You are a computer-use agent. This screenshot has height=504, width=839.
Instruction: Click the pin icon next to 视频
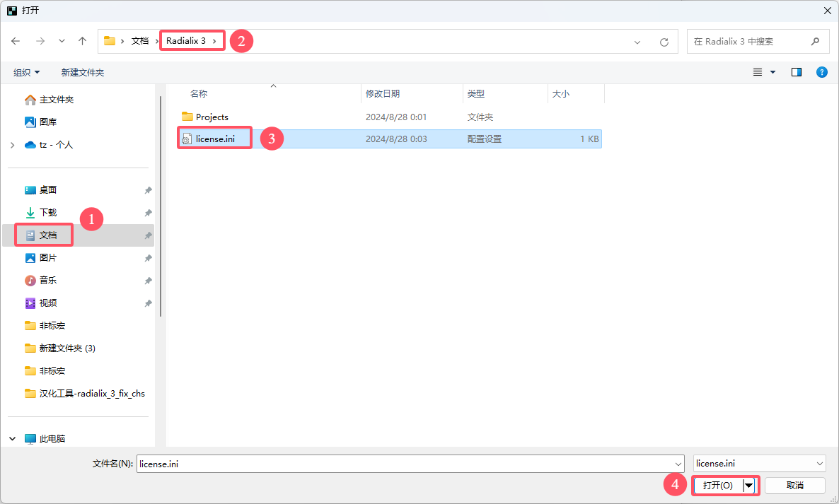[x=149, y=303]
